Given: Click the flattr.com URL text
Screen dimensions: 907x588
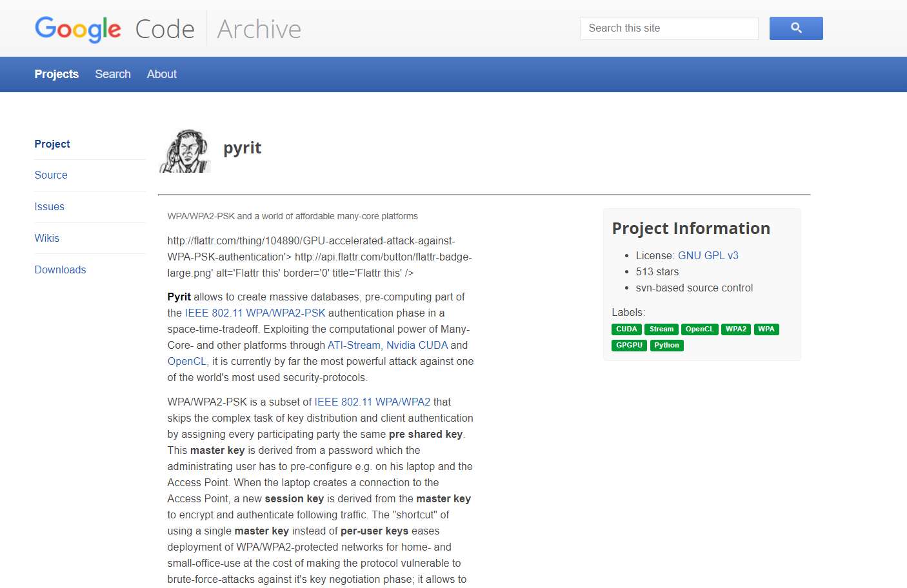Looking at the screenshot, I should coord(320,257).
